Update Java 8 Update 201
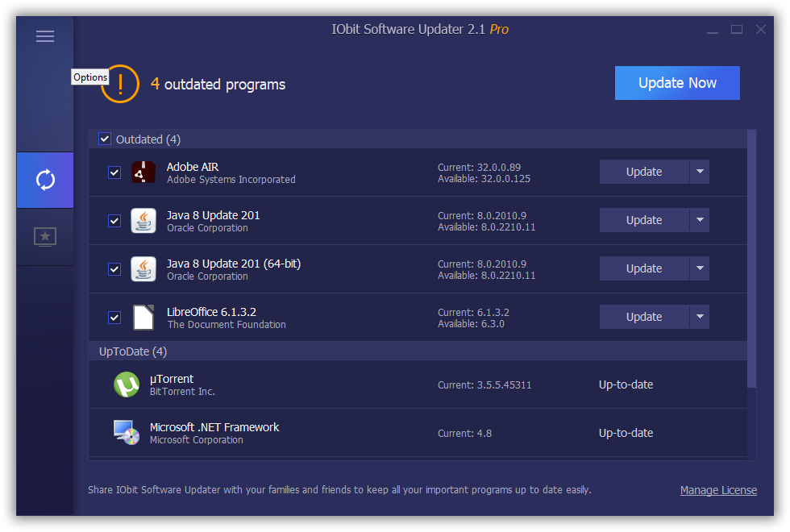 click(644, 220)
